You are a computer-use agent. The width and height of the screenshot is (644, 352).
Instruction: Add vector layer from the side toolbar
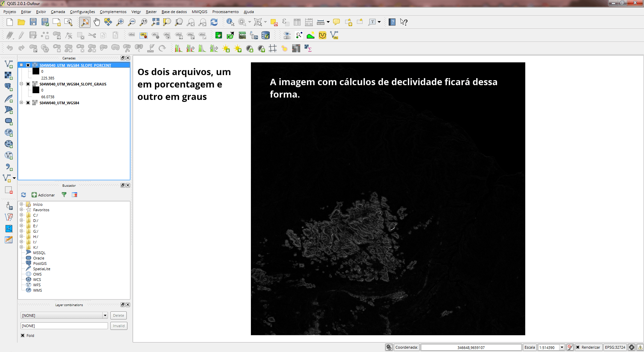click(9, 64)
